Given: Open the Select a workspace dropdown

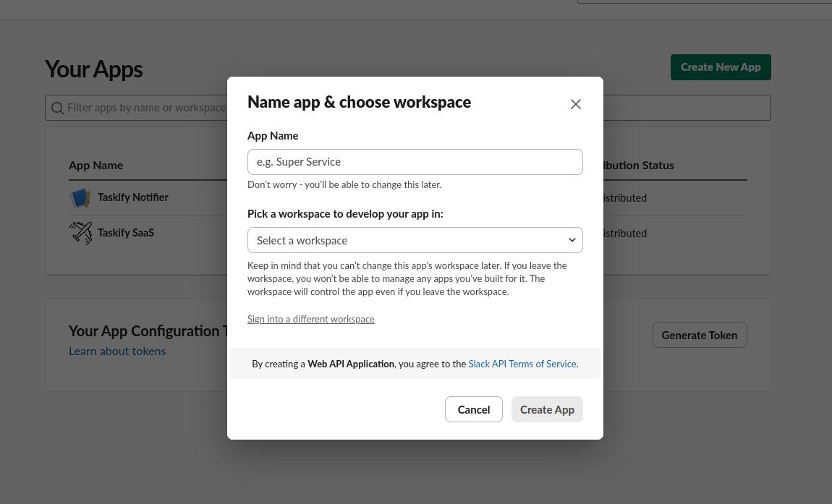Looking at the screenshot, I should click(415, 240).
